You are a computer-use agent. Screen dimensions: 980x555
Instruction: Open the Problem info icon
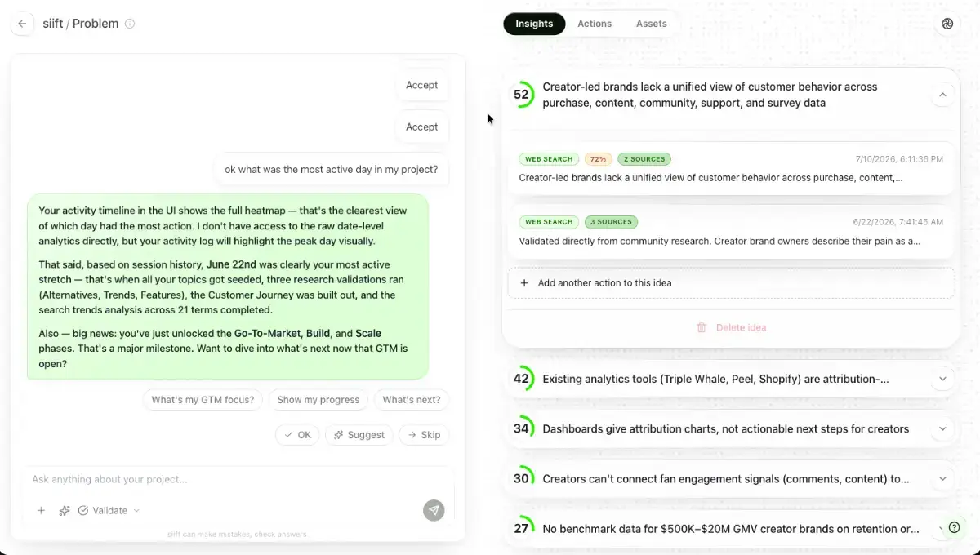[x=130, y=24]
